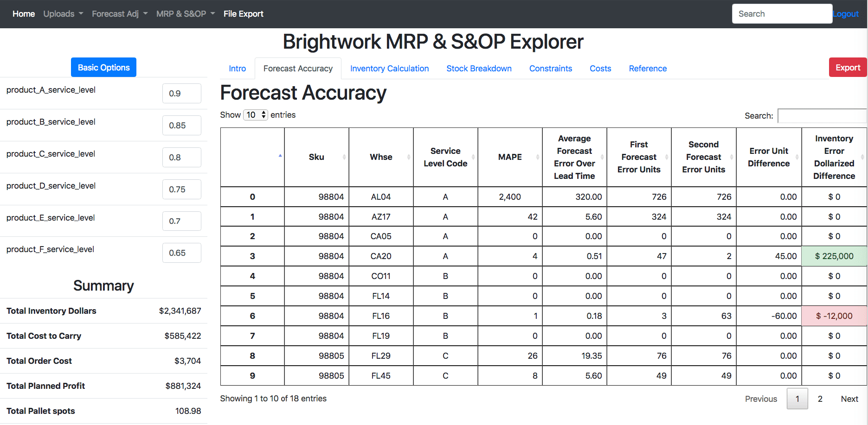This screenshot has width=868, height=425.
Task: Go to Home in the navbar
Action: pyautogui.click(x=24, y=14)
